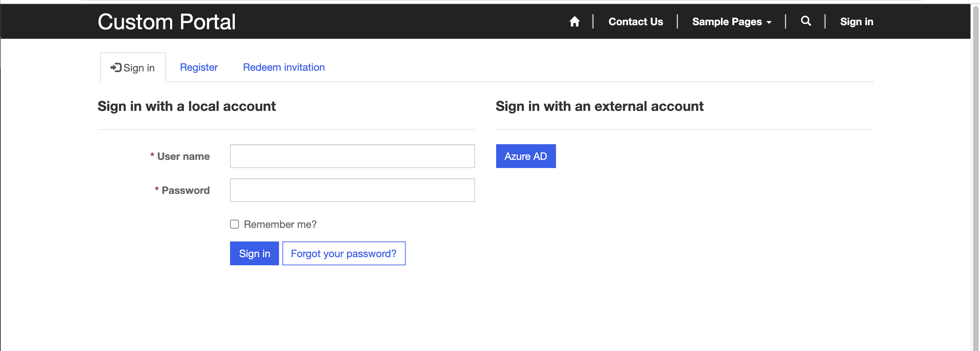This screenshot has height=351, width=980.
Task: Click the Remember me? label text
Action: [x=280, y=224]
